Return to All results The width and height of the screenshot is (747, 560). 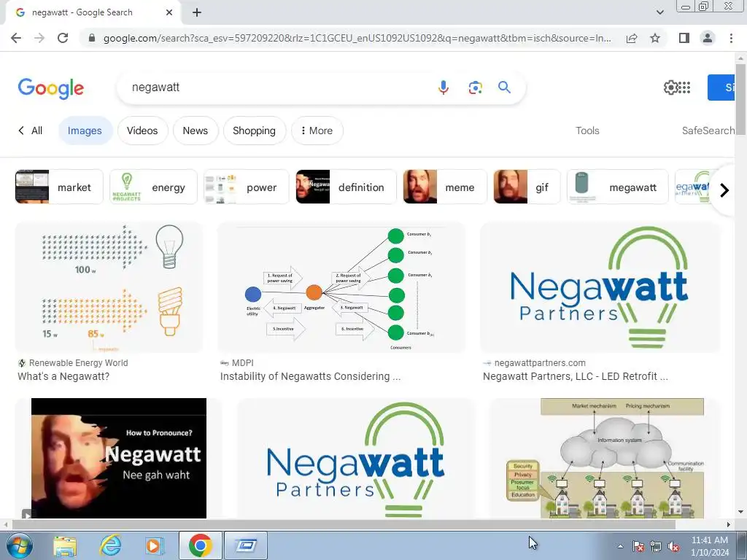coord(31,131)
